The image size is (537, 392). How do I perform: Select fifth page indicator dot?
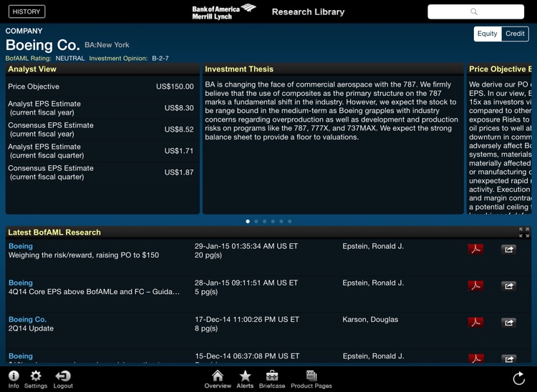click(x=281, y=221)
